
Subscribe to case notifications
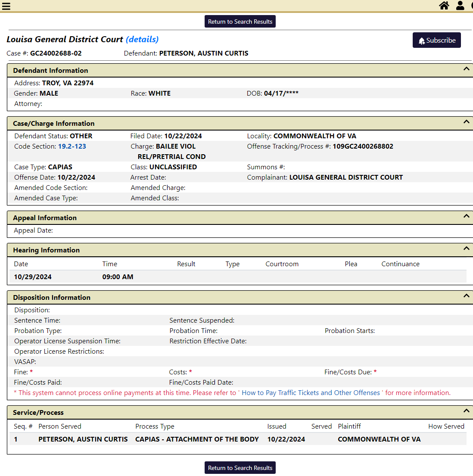pos(436,40)
